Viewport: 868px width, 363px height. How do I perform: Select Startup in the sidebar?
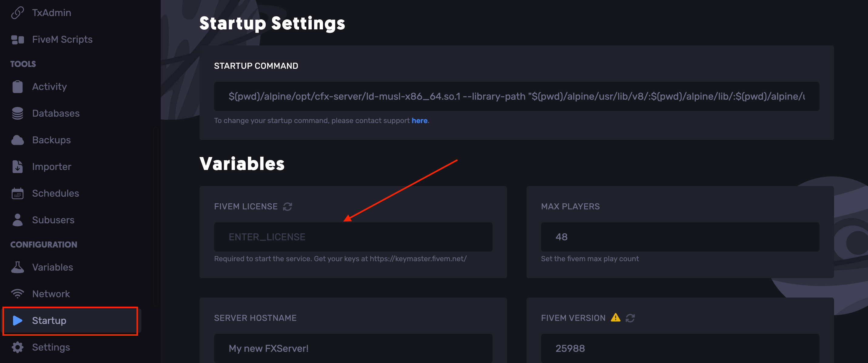pyautogui.click(x=49, y=321)
